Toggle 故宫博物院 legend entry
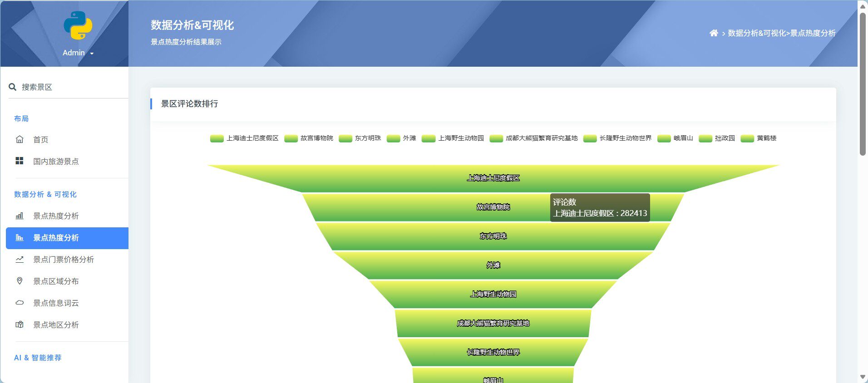Image resolution: width=868 pixels, height=383 pixels. [309, 138]
